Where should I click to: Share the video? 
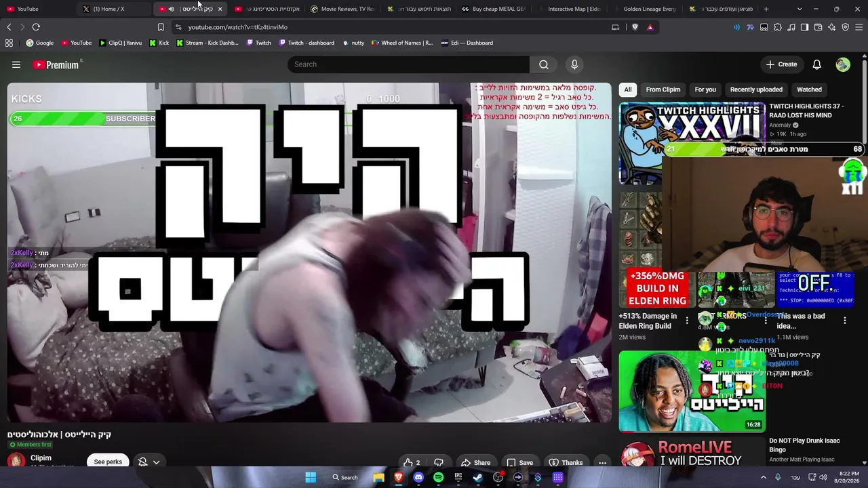475,462
